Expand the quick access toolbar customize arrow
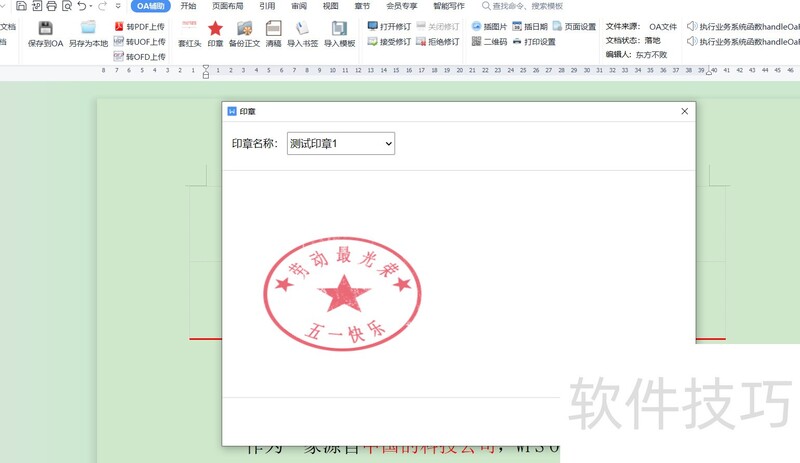This screenshot has width=800, height=463. click(118, 6)
